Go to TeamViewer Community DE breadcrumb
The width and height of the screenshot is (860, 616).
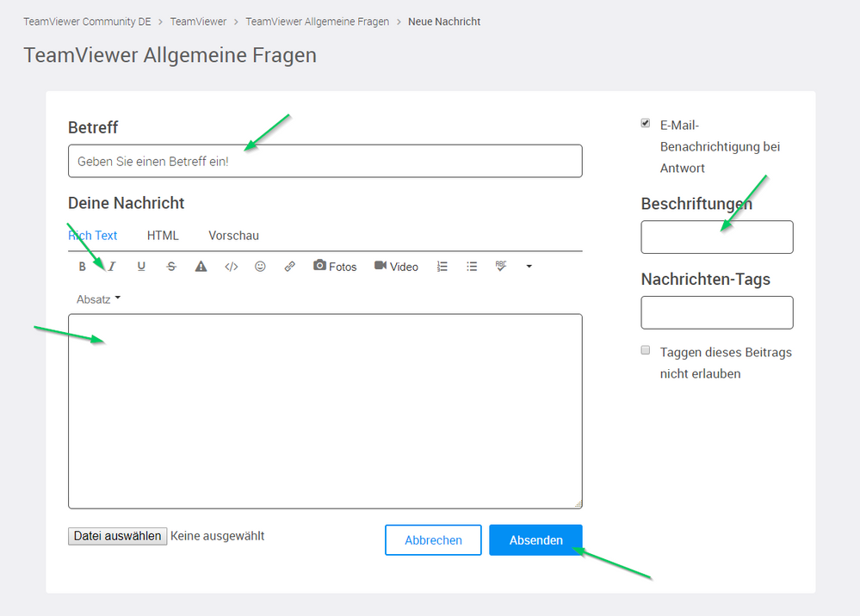(87, 22)
